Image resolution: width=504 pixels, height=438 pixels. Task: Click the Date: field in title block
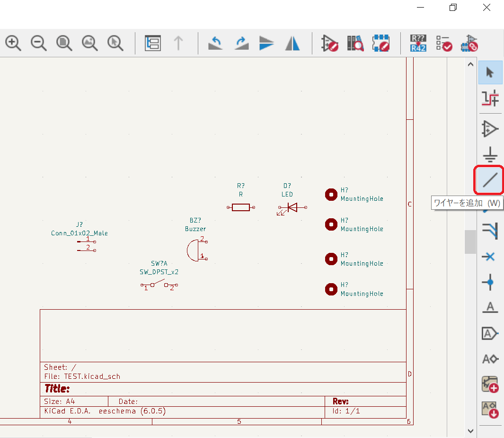[x=128, y=402]
